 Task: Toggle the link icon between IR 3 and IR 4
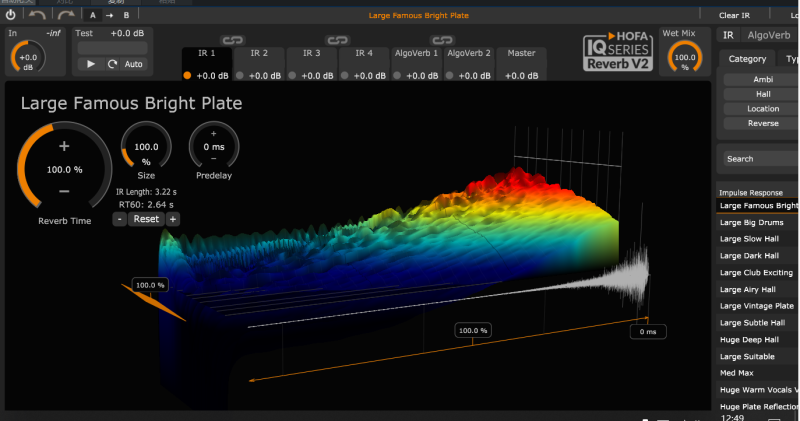337,40
